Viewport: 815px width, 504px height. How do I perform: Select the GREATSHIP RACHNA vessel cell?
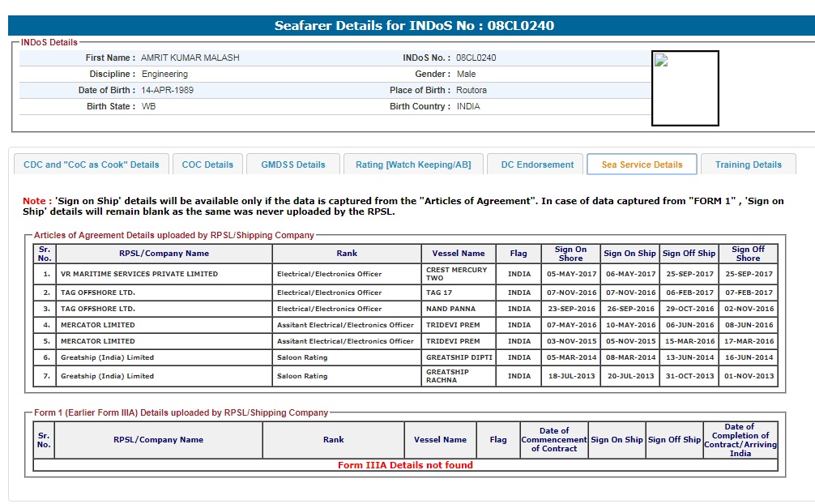459,376
